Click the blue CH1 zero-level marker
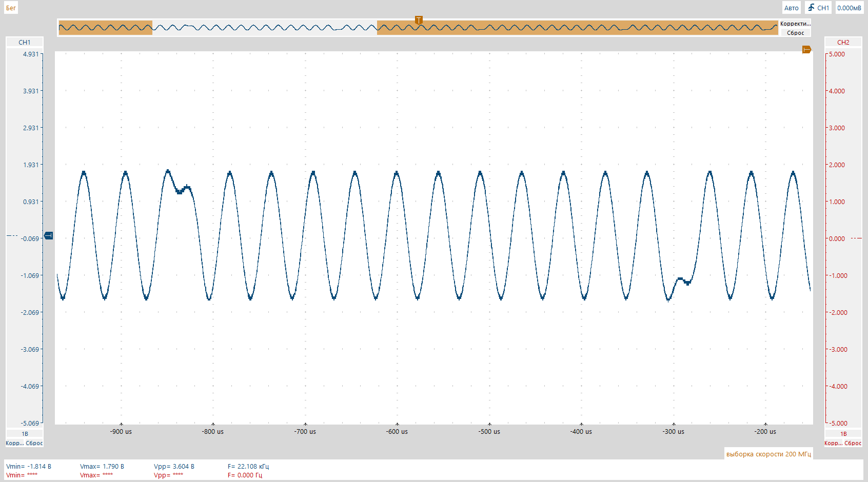Image resolution: width=868 pixels, height=482 pixels. click(49, 235)
